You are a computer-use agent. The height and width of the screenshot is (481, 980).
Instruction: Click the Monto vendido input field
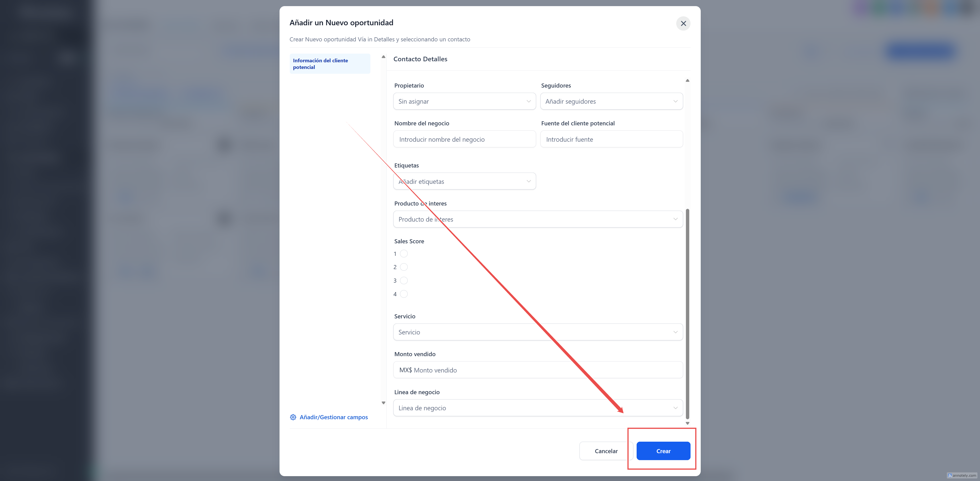click(538, 370)
